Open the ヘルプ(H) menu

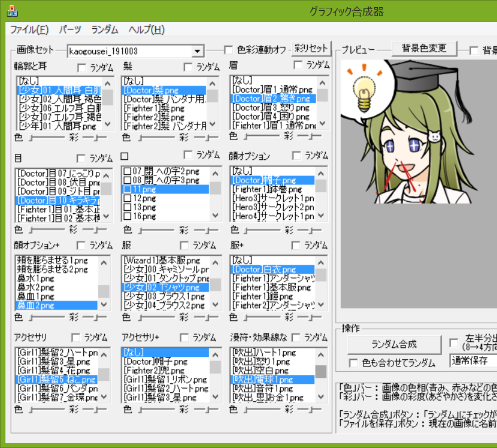[x=147, y=30]
